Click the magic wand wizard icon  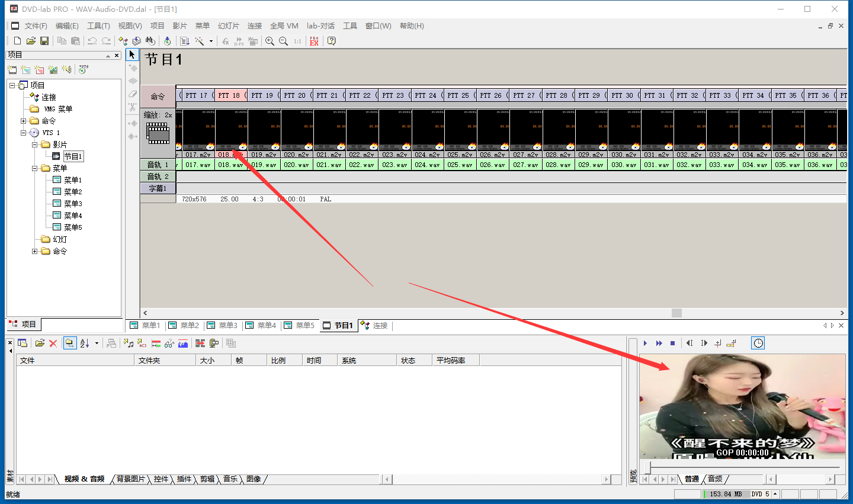click(x=200, y=41)
